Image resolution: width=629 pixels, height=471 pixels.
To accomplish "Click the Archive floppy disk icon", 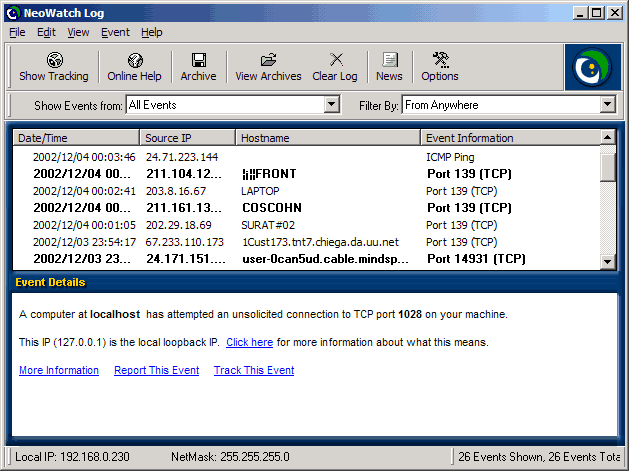I will (x=198, y=61).
